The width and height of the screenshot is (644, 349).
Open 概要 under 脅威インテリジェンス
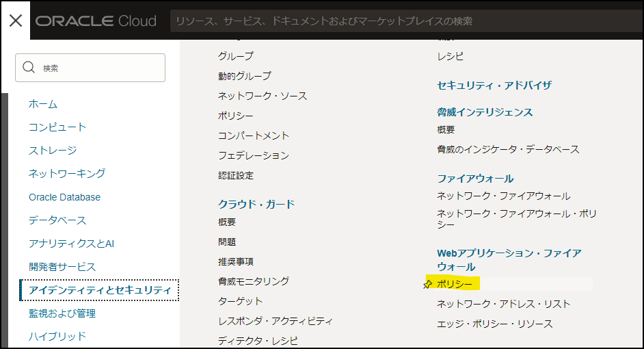pyautogui.click(x=446, y=129)
